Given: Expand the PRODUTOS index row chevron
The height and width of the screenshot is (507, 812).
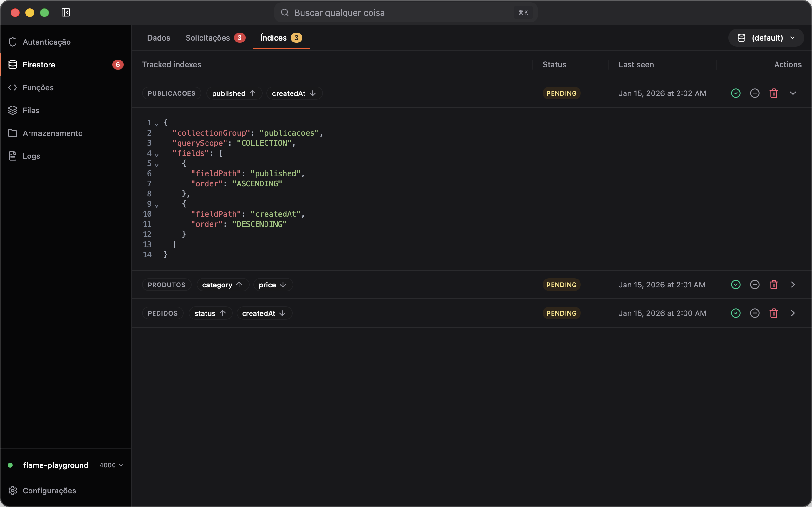Looking at the screenshot, I should [793, 285].
